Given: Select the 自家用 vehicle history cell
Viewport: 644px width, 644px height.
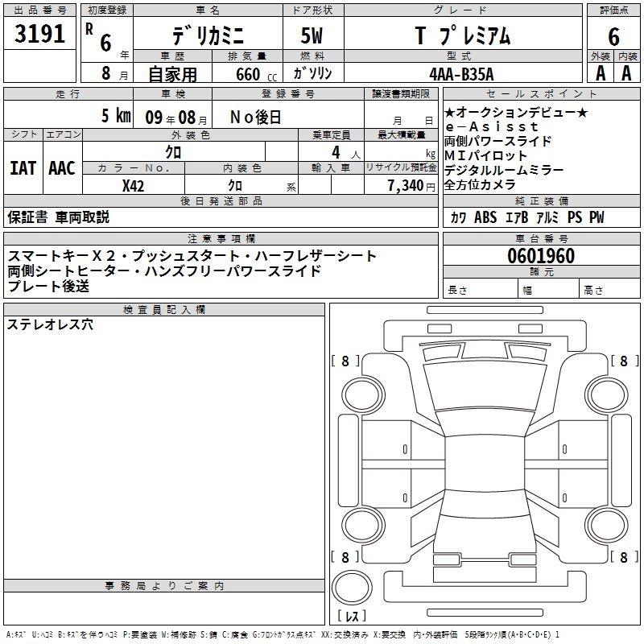Looking at the screenshot, I should pyautogui.click(x=173, y=74).
